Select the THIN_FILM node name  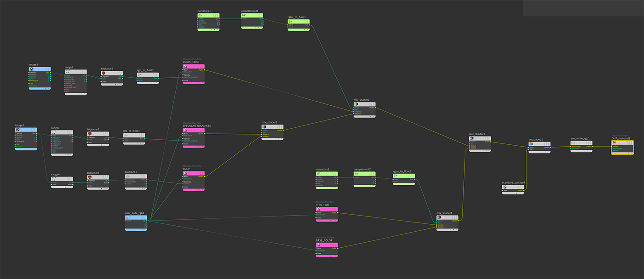coord(322,205)
